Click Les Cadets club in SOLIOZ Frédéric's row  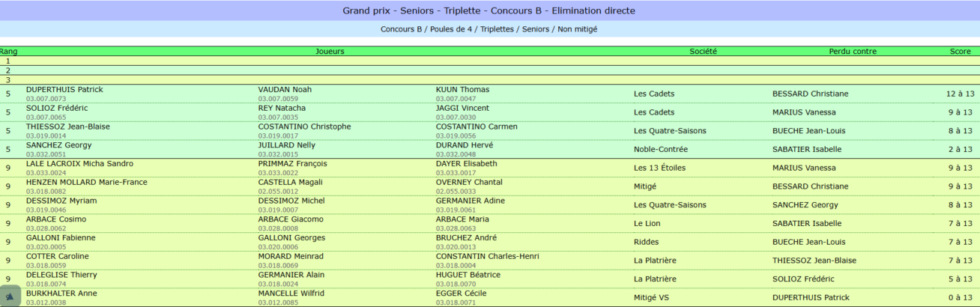654,112
